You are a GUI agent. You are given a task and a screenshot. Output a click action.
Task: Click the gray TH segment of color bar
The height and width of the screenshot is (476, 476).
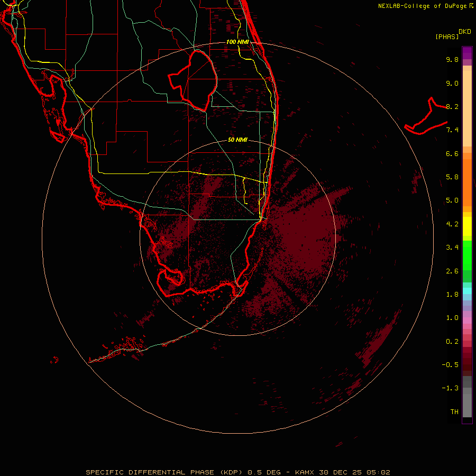pos(467,405)
